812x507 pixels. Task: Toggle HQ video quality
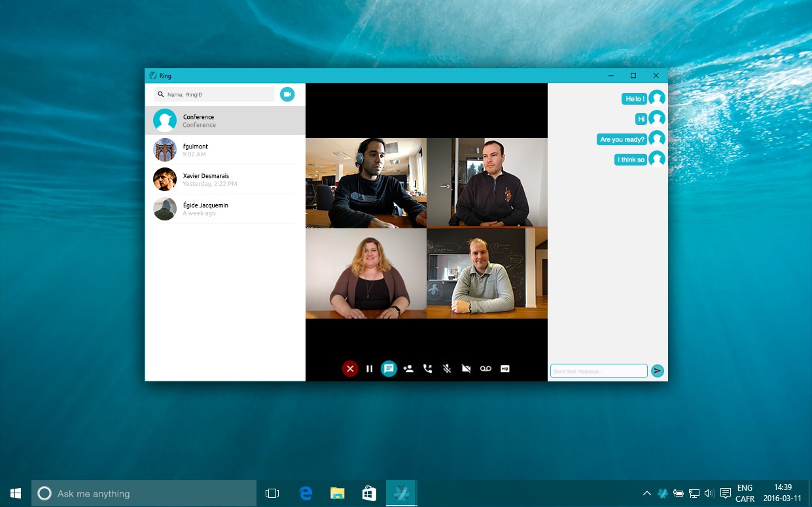(504, 369)
